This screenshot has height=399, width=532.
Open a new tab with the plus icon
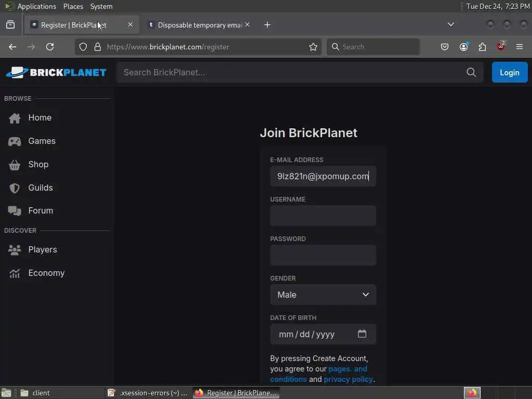coord(268,25)
